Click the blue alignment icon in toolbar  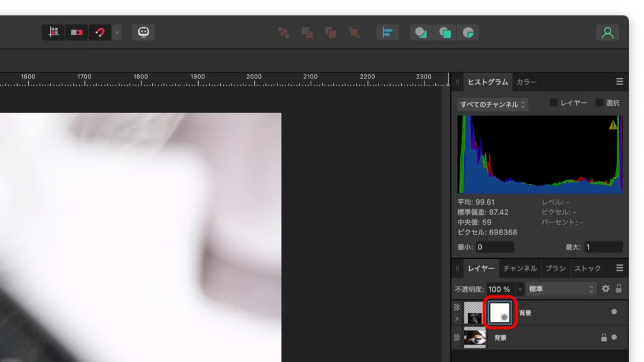(387, 32)
